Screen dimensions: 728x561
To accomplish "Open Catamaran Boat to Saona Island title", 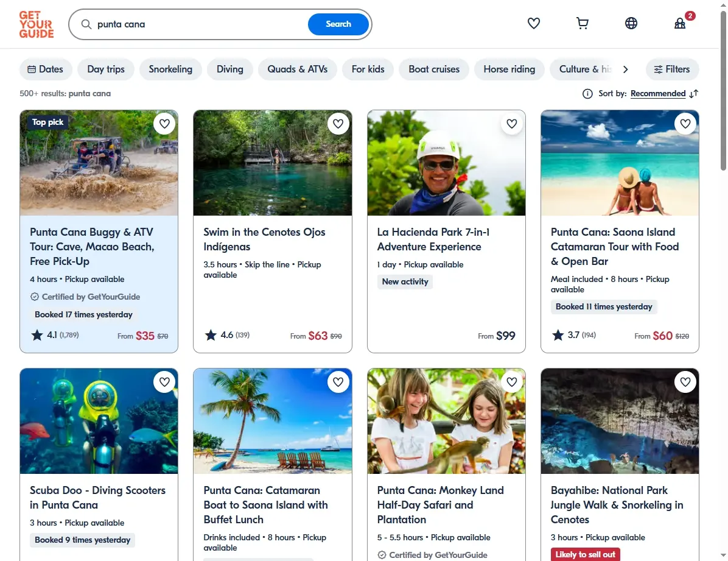I will [265, 505].
